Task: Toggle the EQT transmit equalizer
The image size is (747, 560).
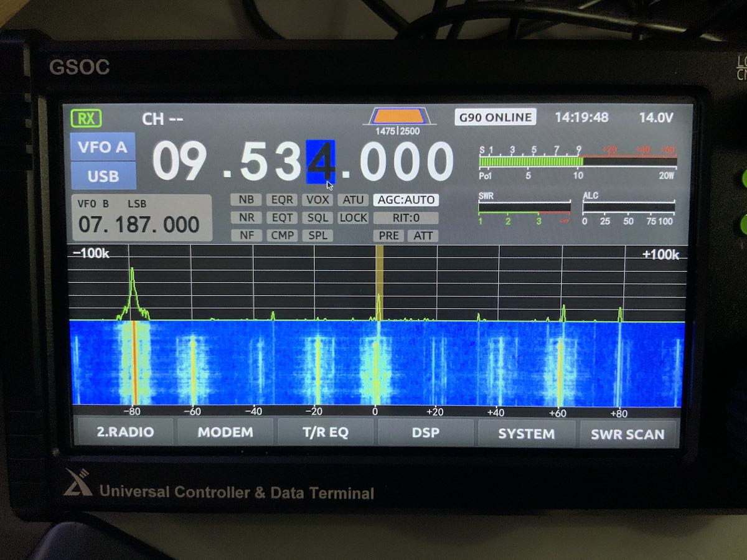Action: click(282, 218)
